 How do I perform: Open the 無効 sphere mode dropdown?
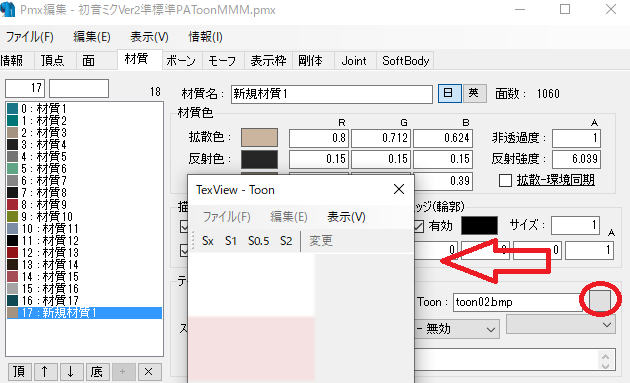457,329
